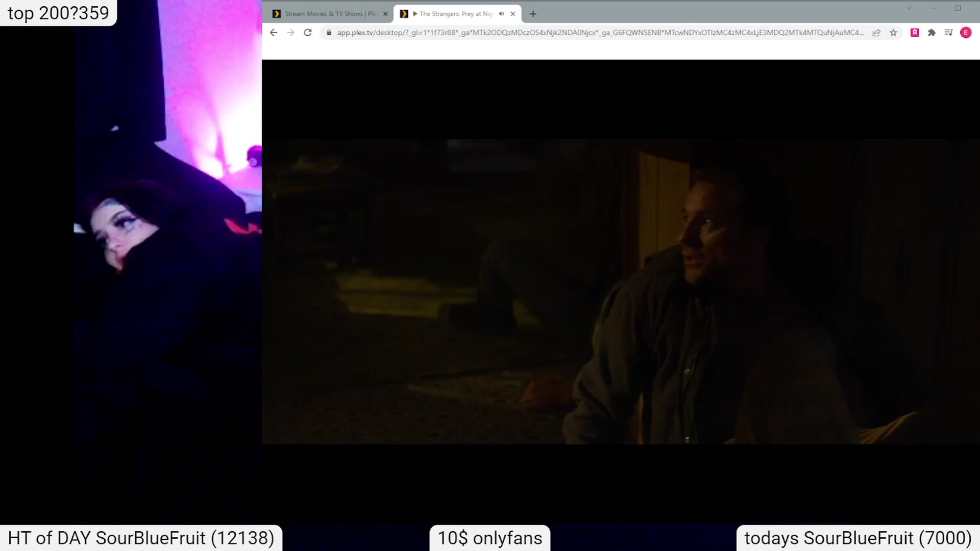Click the '10$ onlyfans' label
Viewport: 980px width, 551px height.
pyautogui.click(x=490, y=538)
